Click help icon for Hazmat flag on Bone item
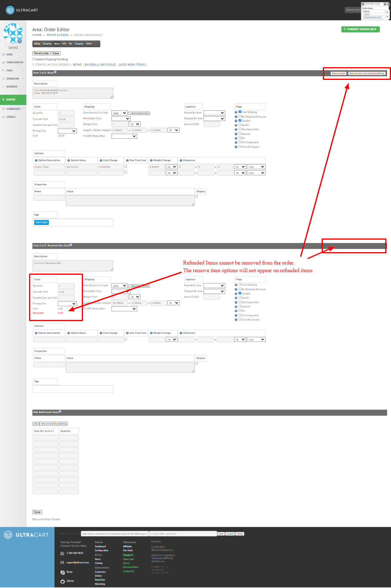The height and width of the screenshot is (588, 391). tap(236, 134)
